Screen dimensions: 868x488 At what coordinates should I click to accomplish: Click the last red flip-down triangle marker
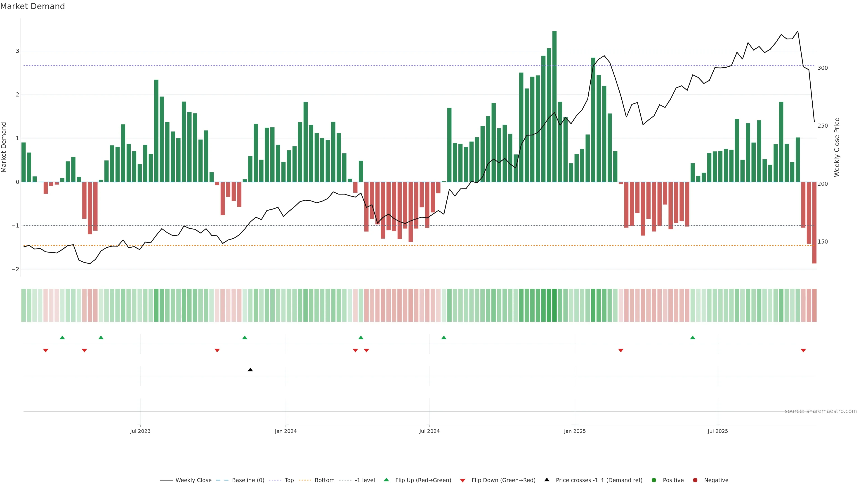pyautogui.click(x=803, y=351)
